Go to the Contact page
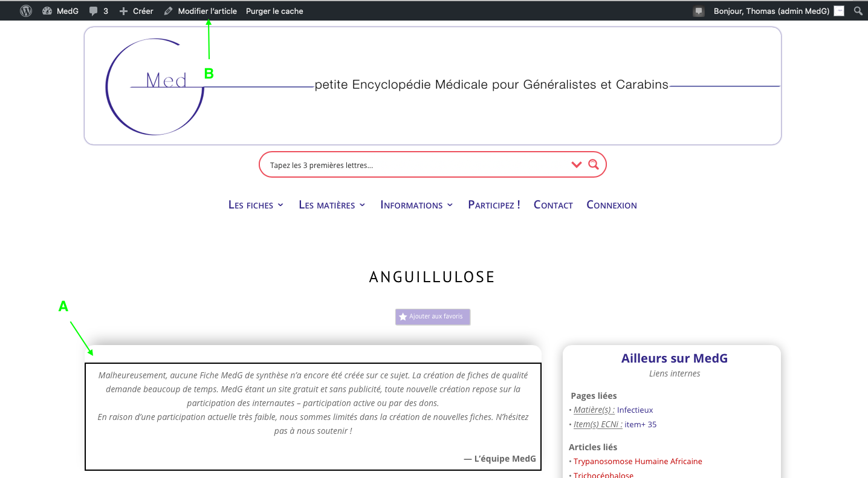 click(x=553, y=205)
